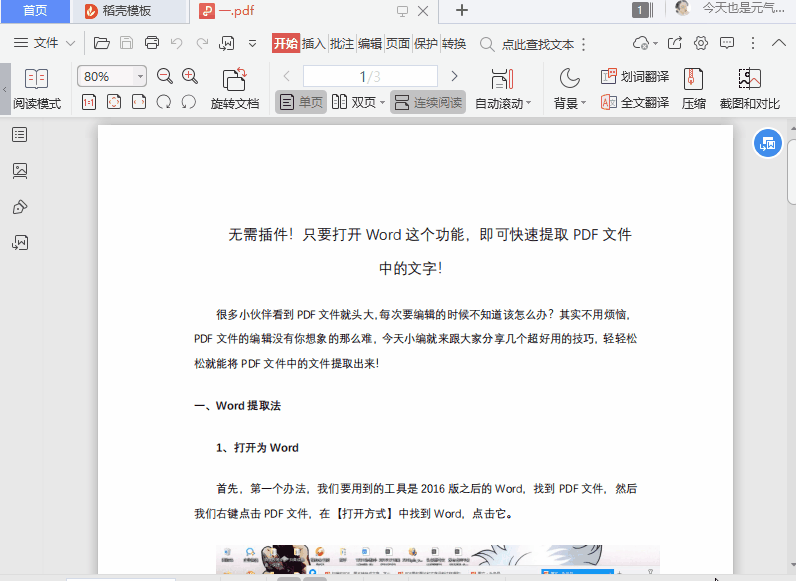The image size is (796, 581).
Task: Switch to the Annotate (批注) ribbon tab
Action: 342,44
